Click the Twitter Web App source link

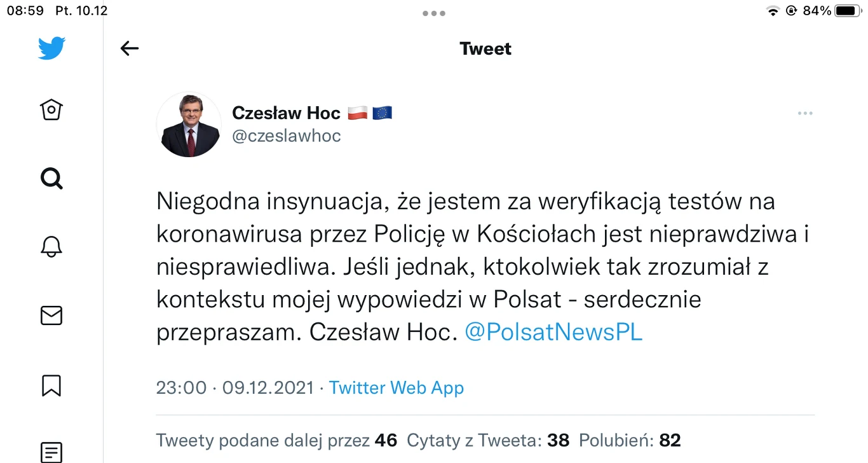(396, 387)
